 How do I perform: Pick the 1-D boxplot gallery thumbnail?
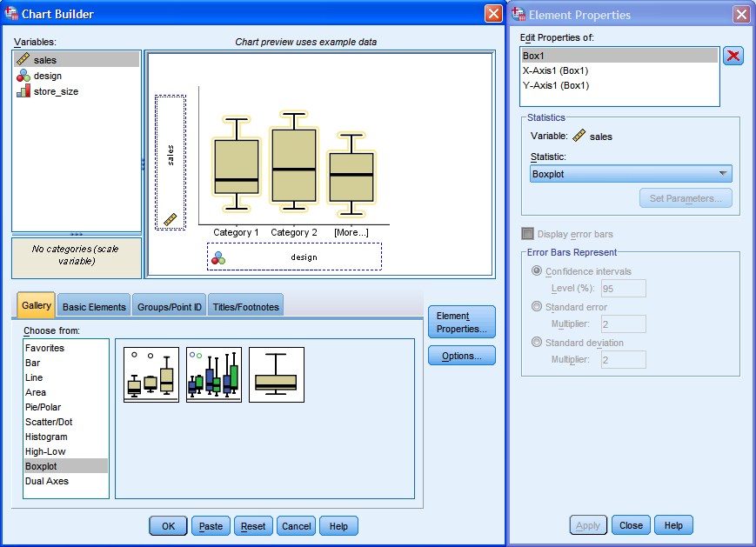[276, 375]
